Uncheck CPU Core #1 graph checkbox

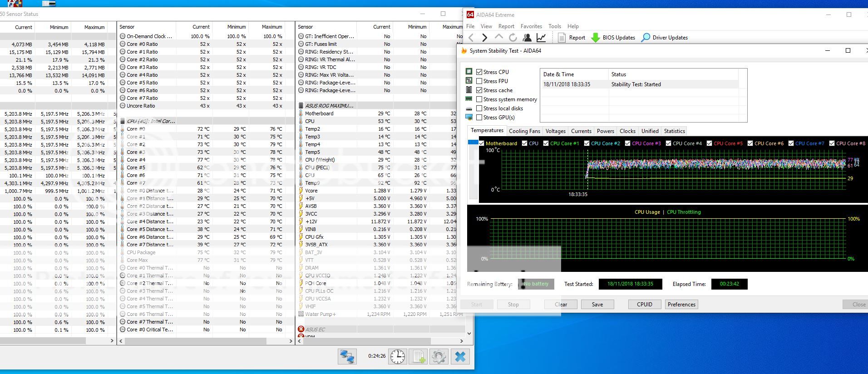point(546,143)
